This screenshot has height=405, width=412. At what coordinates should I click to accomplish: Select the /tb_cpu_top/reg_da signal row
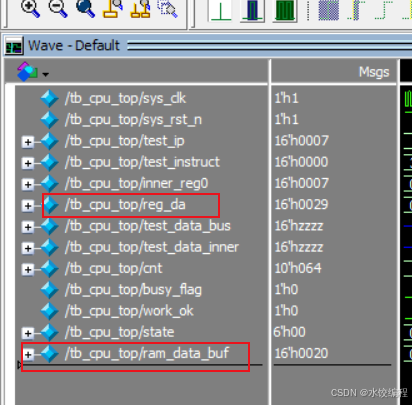tap(125, 205)
